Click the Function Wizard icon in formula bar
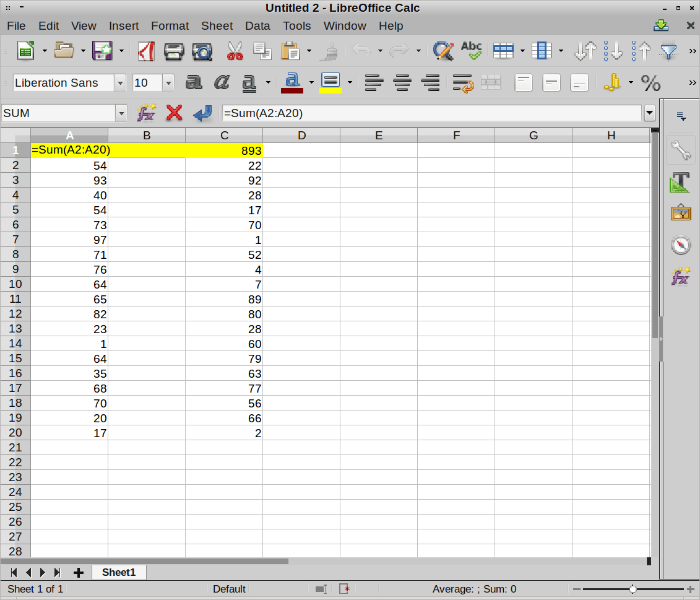700x600 pixels. tap(146, 113)
